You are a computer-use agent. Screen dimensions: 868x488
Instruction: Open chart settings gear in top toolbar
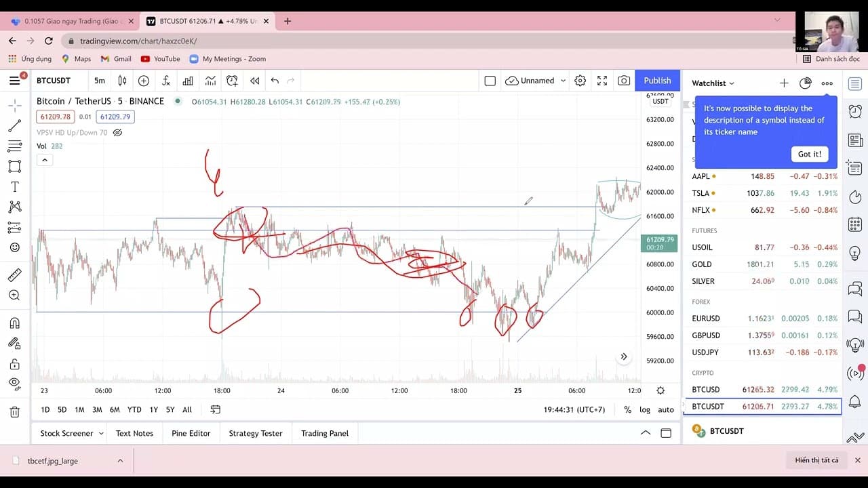[580, 81]
